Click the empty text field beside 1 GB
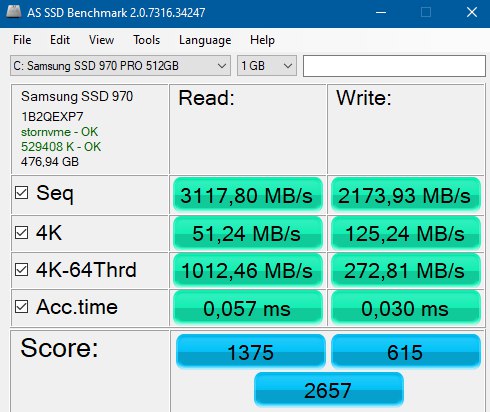The image size is (490, 412). pyautogui.click(x=394, y=66)
